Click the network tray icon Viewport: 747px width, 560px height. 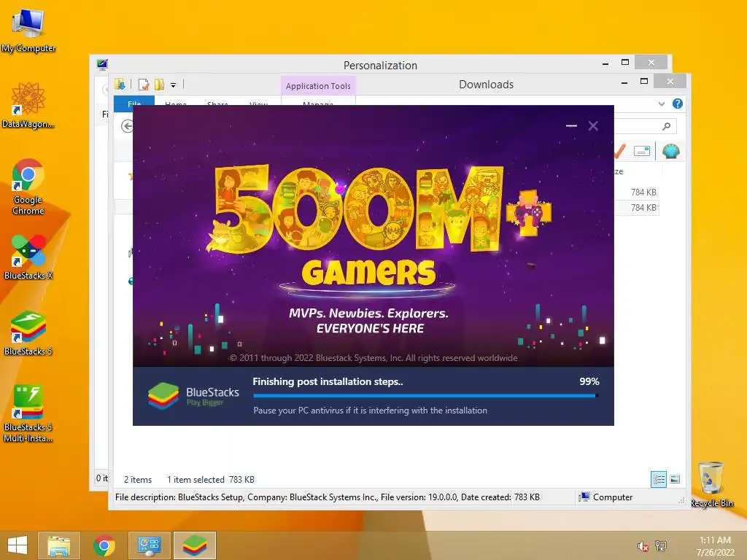coord(661,545)
